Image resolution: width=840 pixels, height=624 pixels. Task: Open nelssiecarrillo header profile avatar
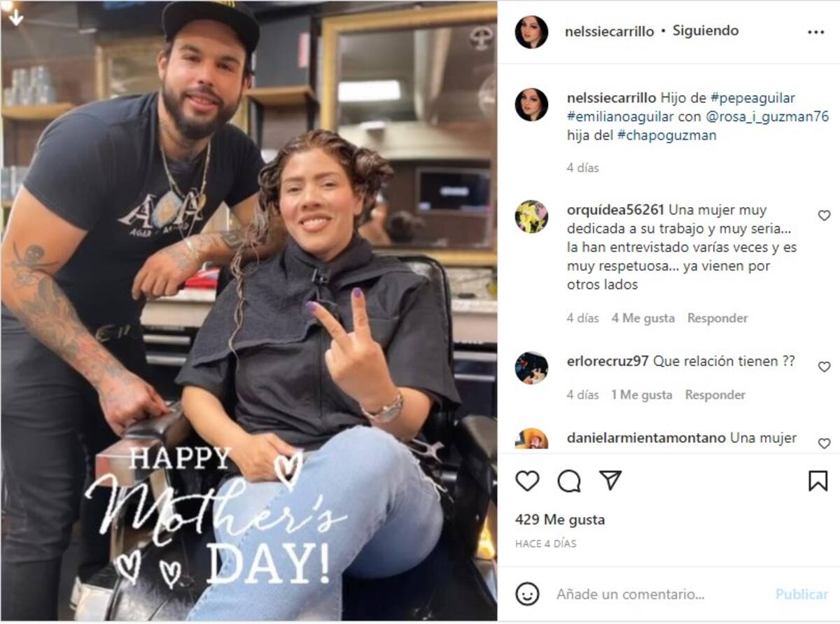pos(531,32)
